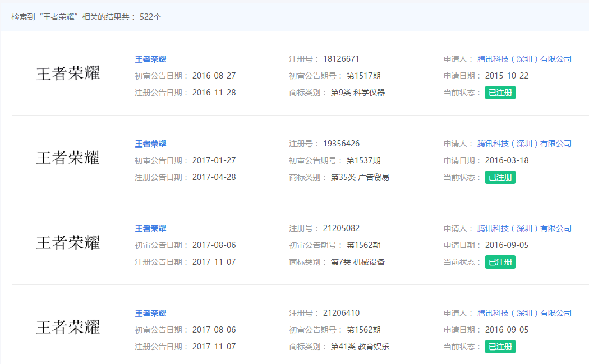The image size is (589, 364).
Task: Click trademark image for registration 21206410
Action: [68, 327]
